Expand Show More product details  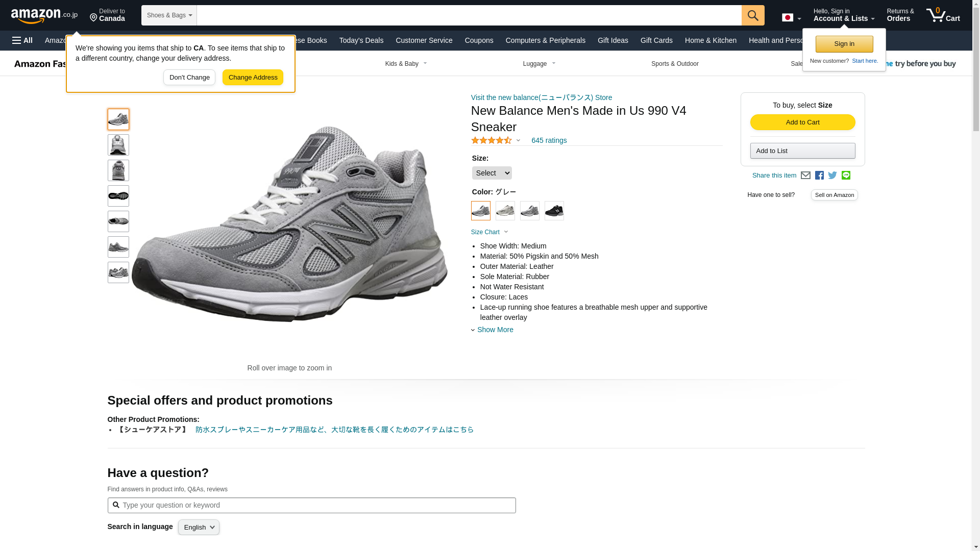click(x=495, y=330)
